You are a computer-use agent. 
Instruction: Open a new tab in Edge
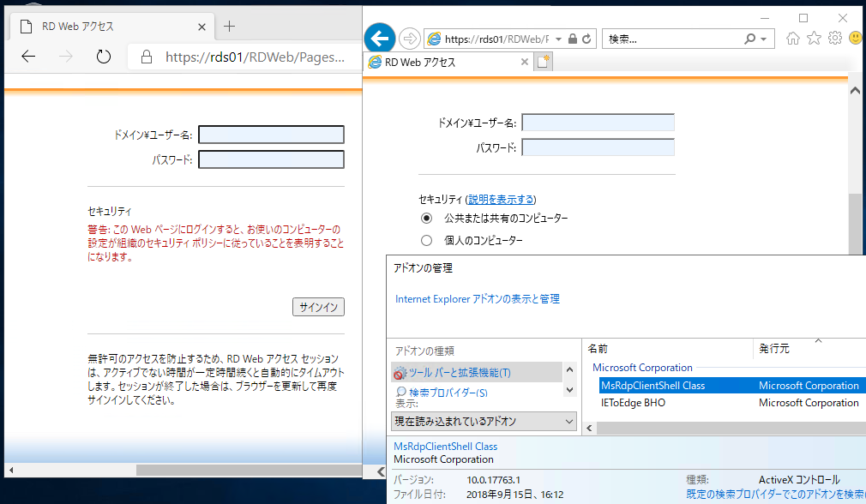pos(229,26)
